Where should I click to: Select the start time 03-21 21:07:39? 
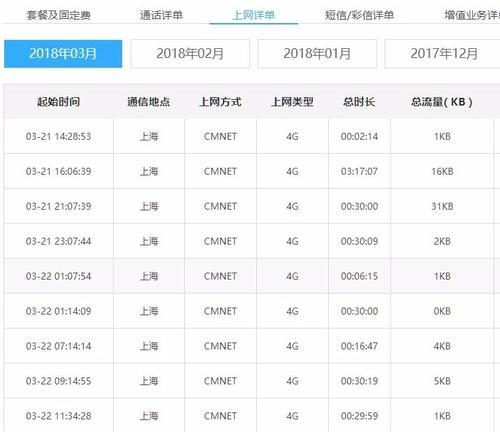pos(58,206)
